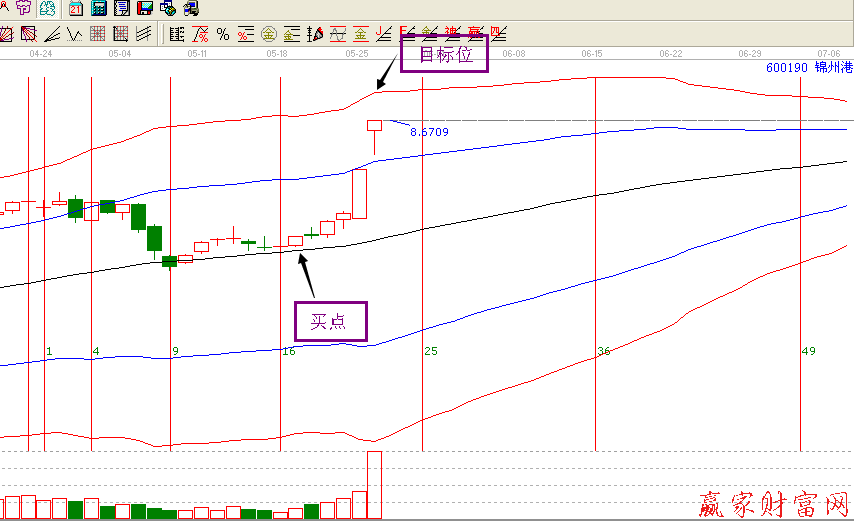Select the circled 金 gold tool icon

coord(269,35)
